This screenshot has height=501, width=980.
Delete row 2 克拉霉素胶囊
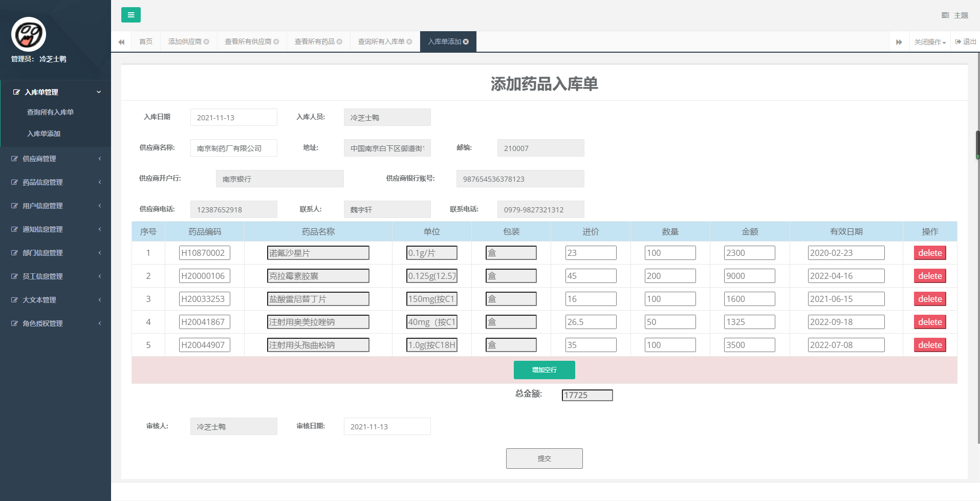[x=930, y=276]
